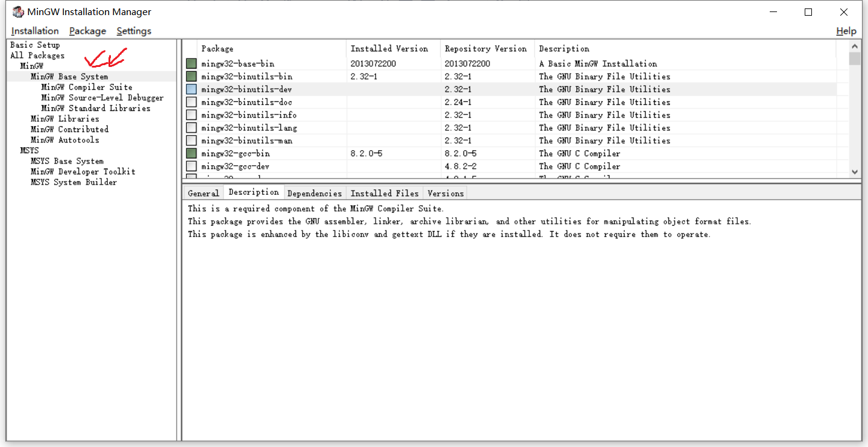Toggle checkbox for mingw32-gcc-dev package
Viewport: 868px width, 447px height.
[x=191, y=166]
